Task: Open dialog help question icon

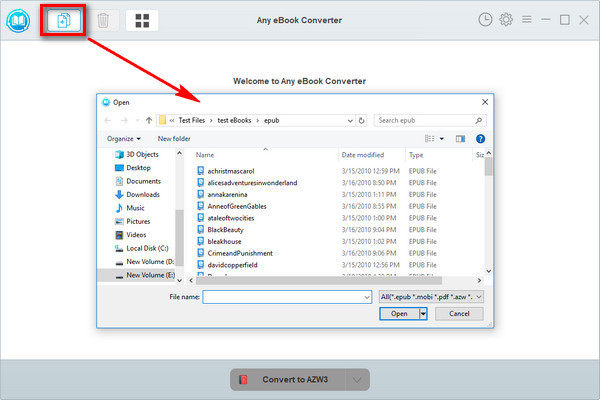Action: pos(480,139)
